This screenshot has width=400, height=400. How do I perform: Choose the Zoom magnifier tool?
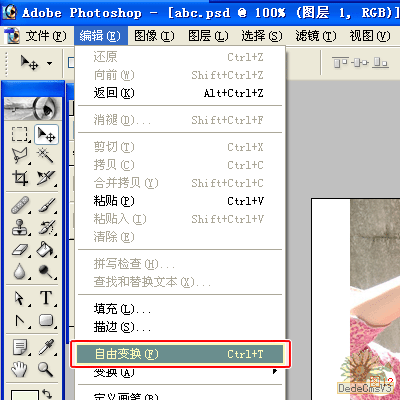tap(46, 369)
